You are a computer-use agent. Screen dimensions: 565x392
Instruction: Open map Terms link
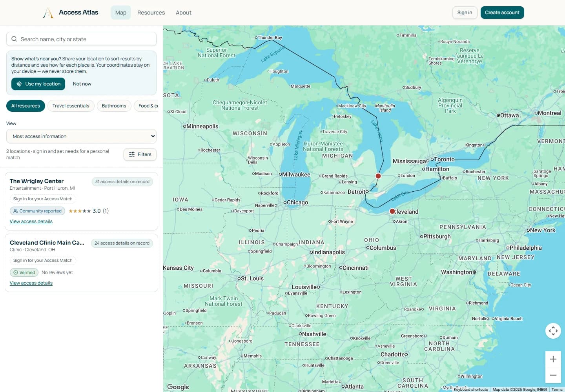[557, 389]
